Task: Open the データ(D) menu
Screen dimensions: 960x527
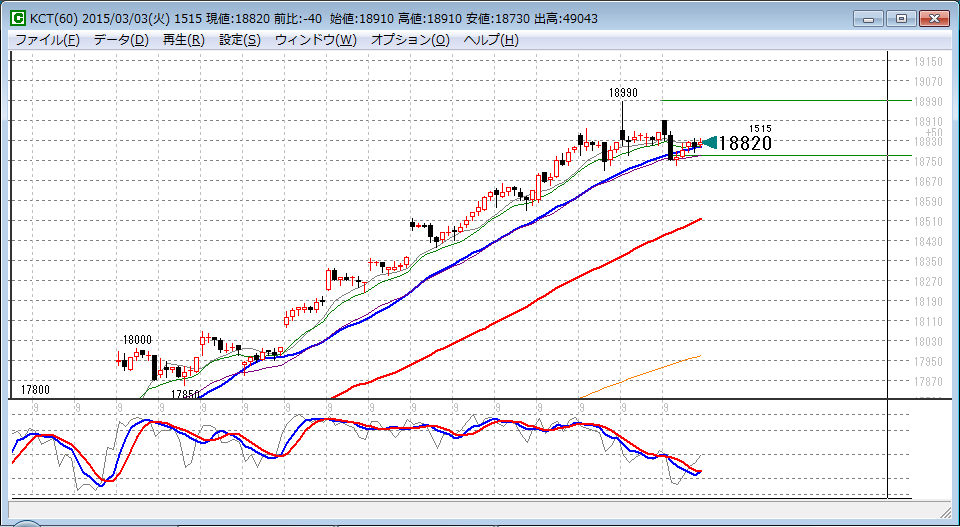Action: (121, 40)
